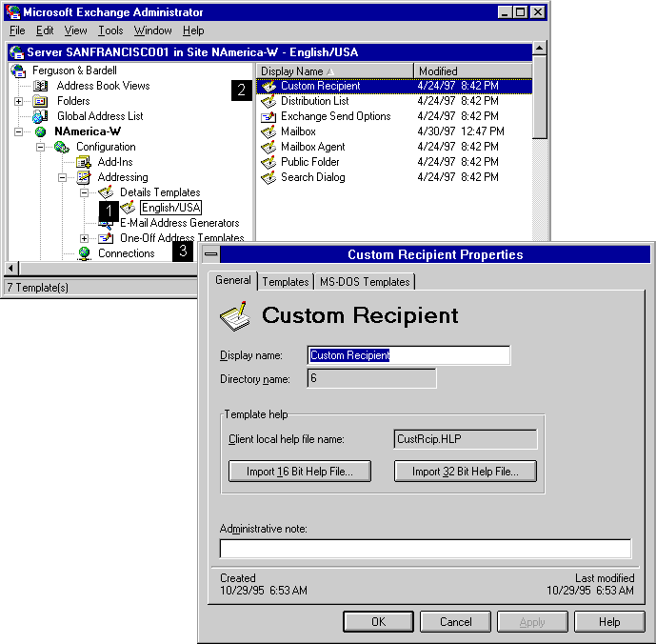
Task: Click the Apply button
Action: pyautogui.click(x=532, y=622)
